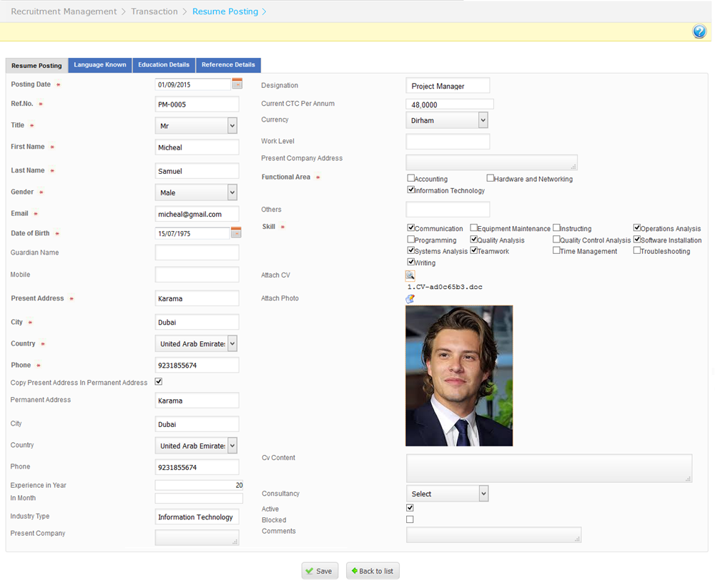Click the Designation field
This screenshot has height=588, width=715.
pyautogui.click(x=448, y=85)
